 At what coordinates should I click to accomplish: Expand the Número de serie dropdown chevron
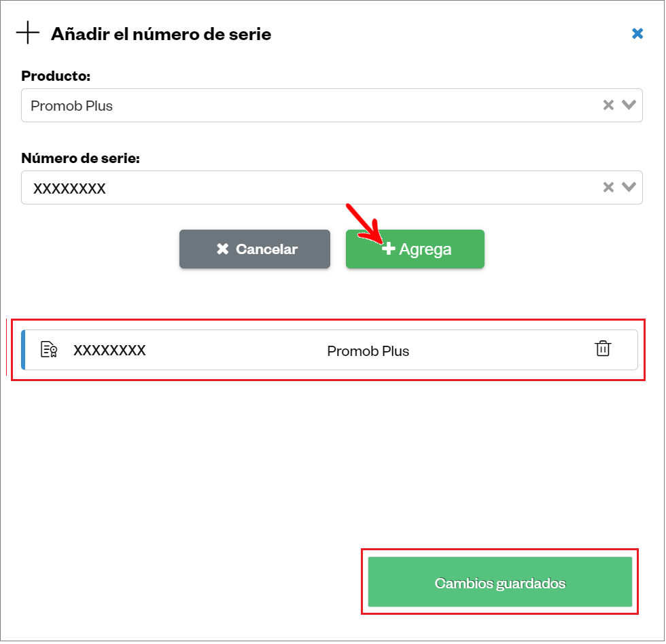click(629, 186)
